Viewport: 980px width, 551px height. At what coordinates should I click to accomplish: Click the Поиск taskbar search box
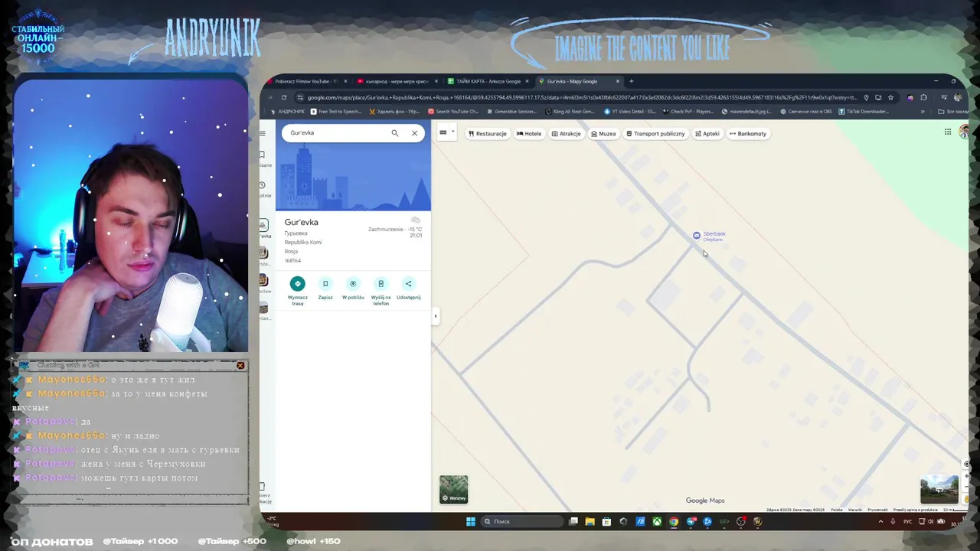point(523,522)
